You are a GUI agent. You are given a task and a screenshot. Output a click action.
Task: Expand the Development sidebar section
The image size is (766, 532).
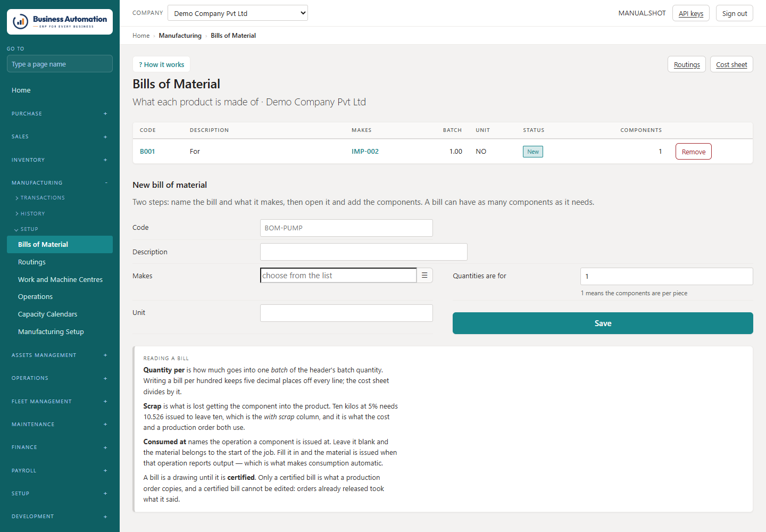pos(60,517)
